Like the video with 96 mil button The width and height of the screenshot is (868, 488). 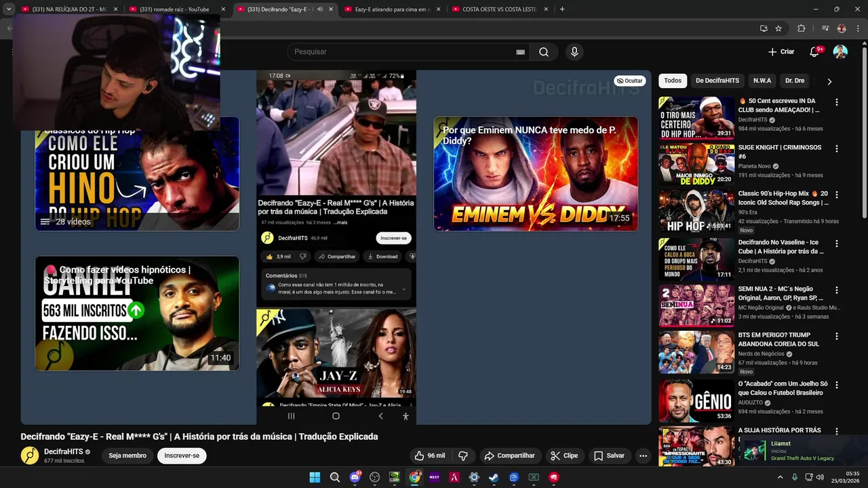click(430, 455)
